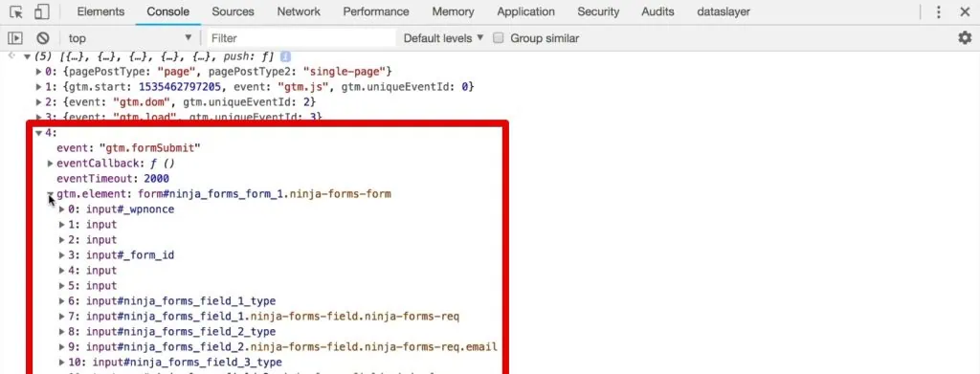Open the dataslayer tab
980x374 pixels.
[724, 11]
